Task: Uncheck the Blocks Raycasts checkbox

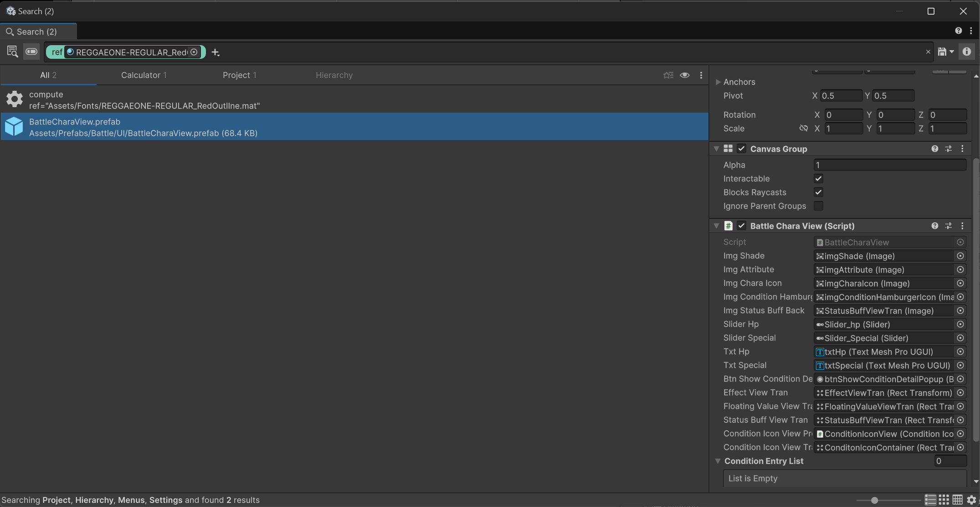Action: click(818, 192)
